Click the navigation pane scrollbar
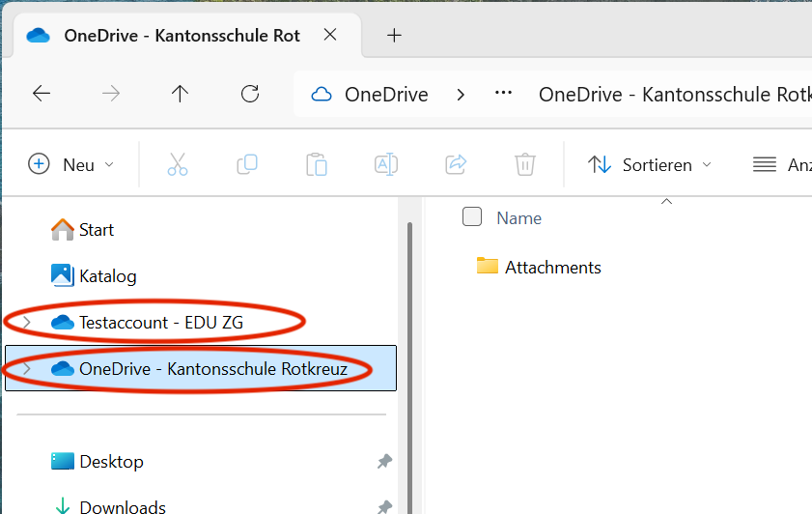Screen dimensions: 812x514 coord(409,368)
